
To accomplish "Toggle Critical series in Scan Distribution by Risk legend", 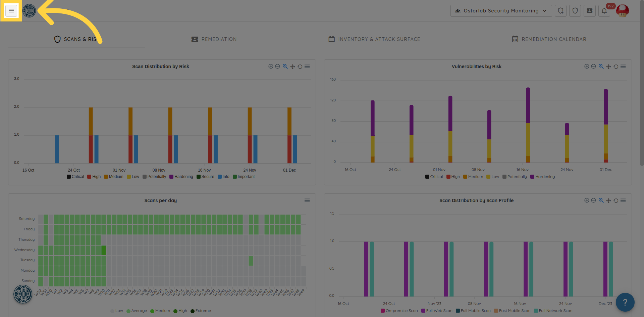I will point(75,177).
